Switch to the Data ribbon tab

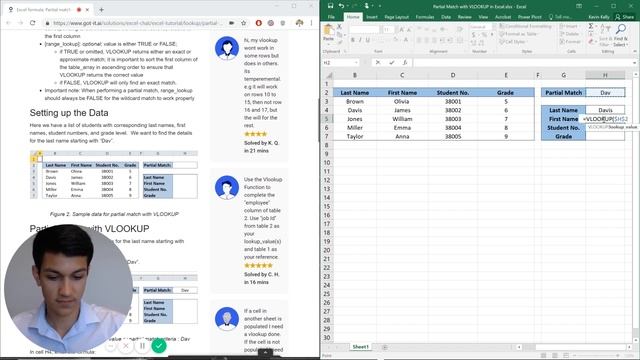(x=446, y=17)
